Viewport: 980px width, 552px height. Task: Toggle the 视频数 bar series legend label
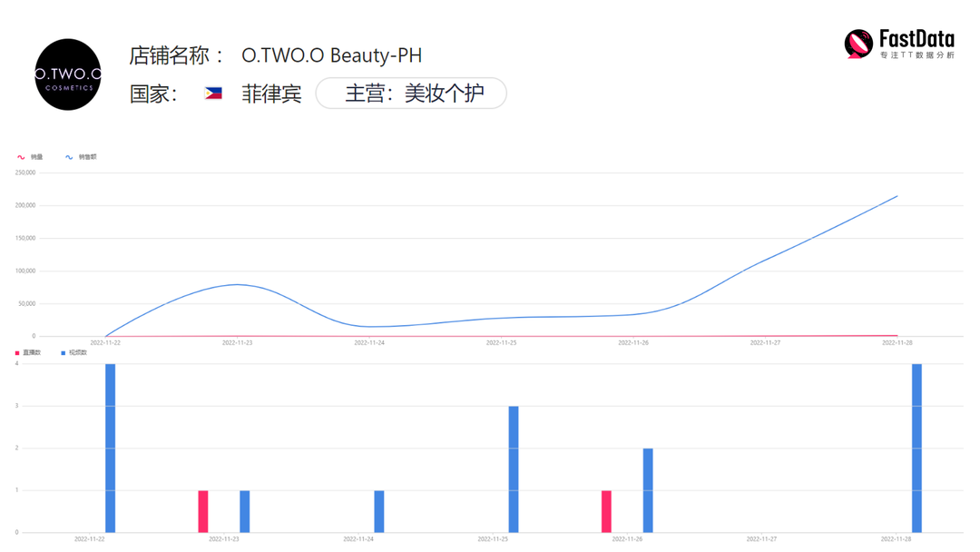tap(78, 353)
